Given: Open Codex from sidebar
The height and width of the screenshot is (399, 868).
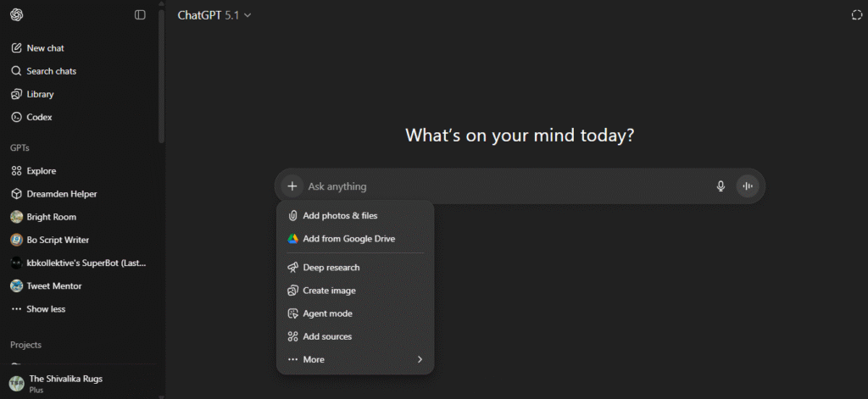Looking at the screenshot, I should coord(81,117).
